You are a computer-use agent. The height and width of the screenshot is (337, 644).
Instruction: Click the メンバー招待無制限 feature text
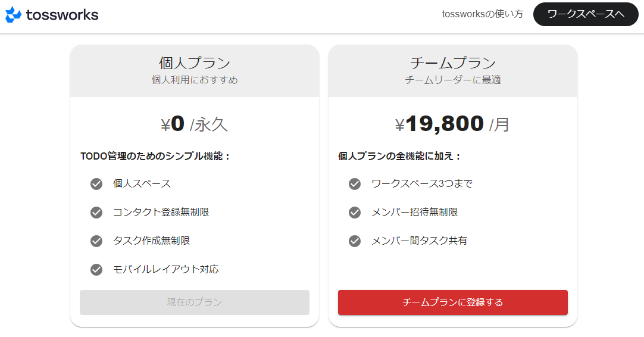click(x=415, y=213)
